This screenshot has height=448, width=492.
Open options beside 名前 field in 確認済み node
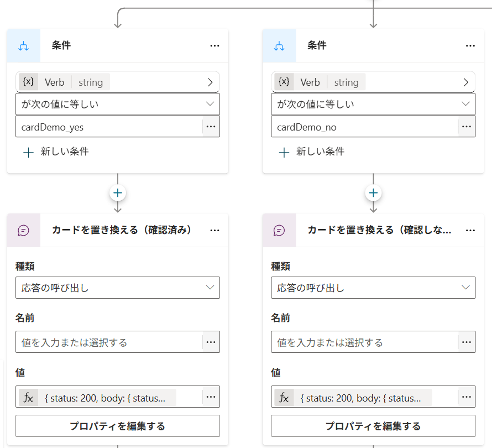(x=211, y=342)
